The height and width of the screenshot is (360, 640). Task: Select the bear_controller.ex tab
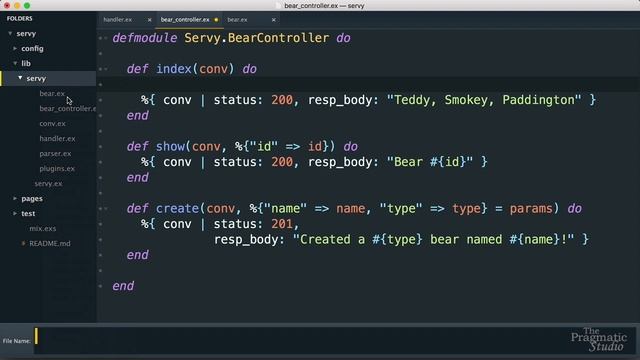coord(185,20)
